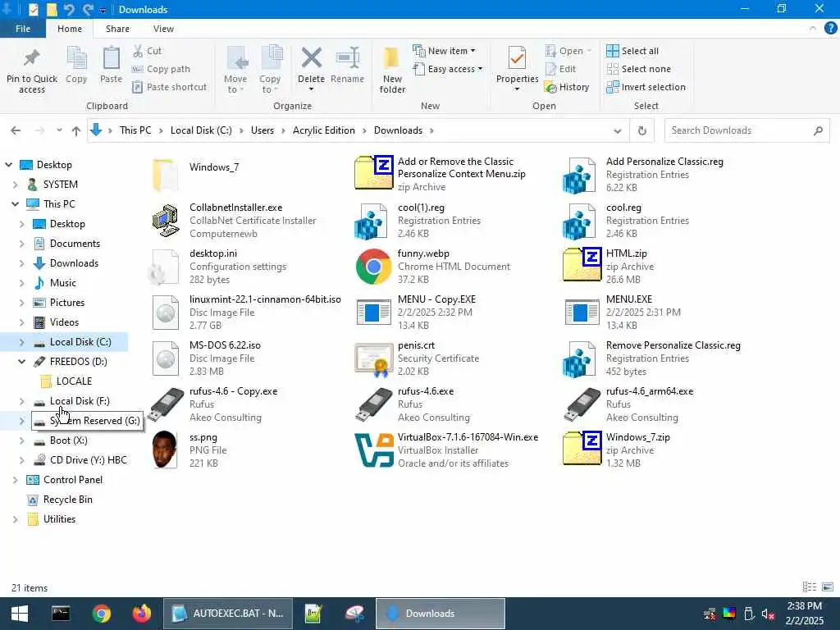Image resolution: width=840 pixels, height=630 pixels.
Task: Select VirtualBox-7.1.6-167084-Win.exe installer icon
Action: click(374, 450)
